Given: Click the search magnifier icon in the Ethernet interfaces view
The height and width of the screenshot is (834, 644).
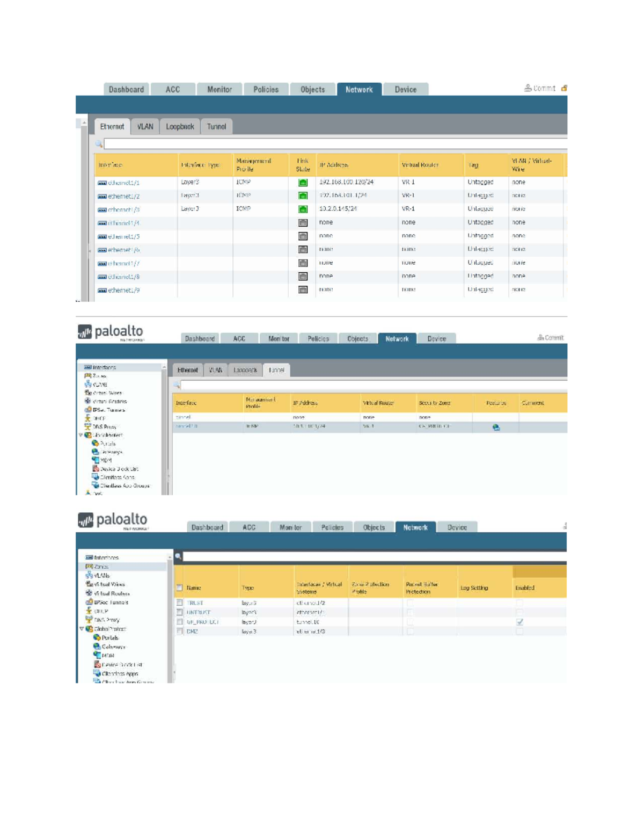Looking at the screenshot, I should (99, 144).
